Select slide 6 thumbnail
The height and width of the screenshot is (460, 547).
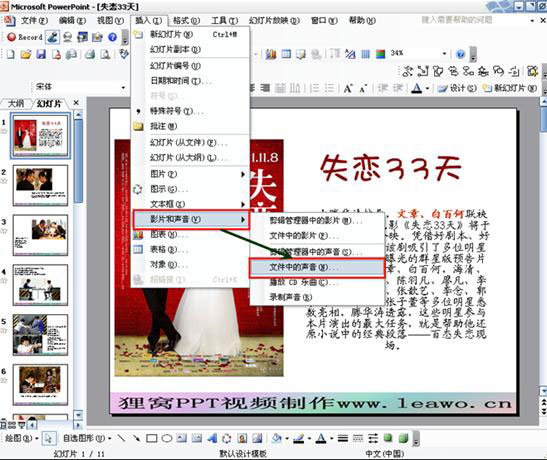click(x=40, y=385)
